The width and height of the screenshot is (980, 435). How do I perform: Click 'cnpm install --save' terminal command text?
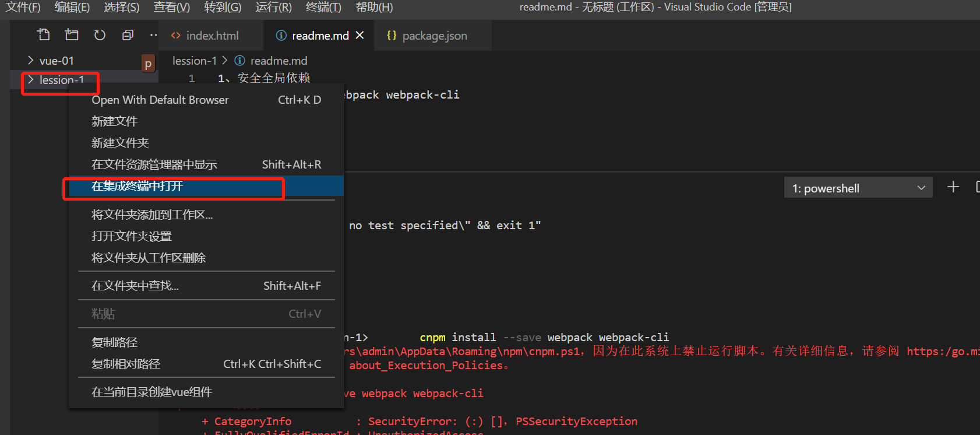pyautogui.click(x=480, y=337)
